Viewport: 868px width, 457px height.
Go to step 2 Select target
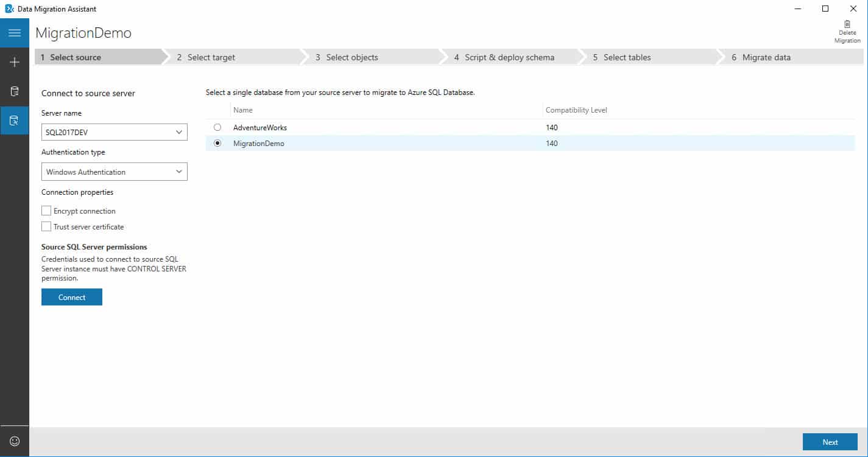[x=235, y=57]
